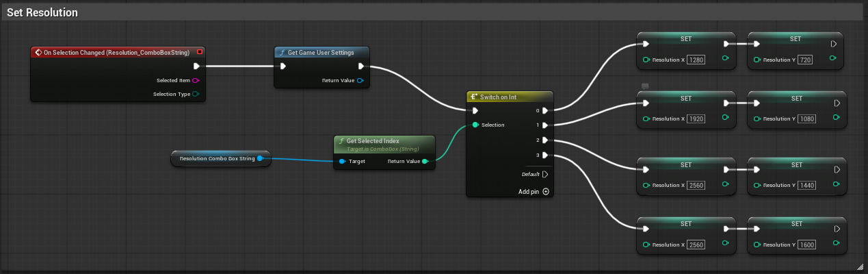This screenshot has height=274, width=868.
Task: Click output pin 2 of Switch on Int
Action: point(545,140)
